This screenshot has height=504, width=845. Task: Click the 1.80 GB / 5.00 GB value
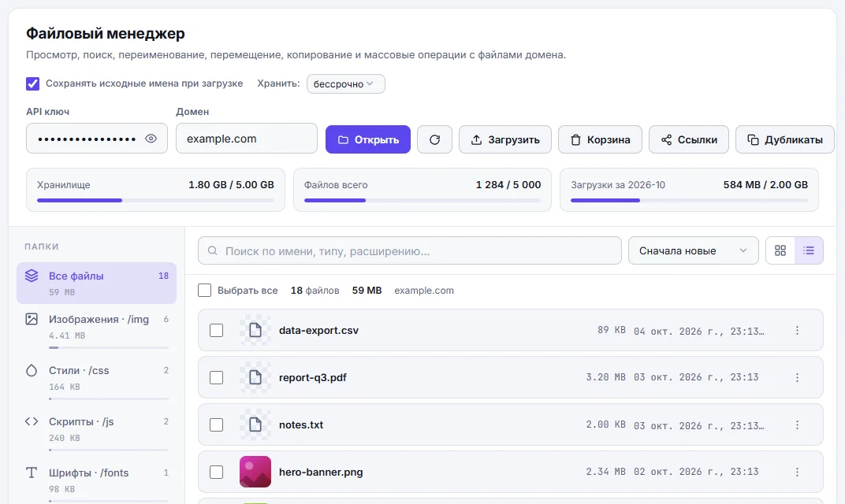pyautogui.click(x=231, y=185)
